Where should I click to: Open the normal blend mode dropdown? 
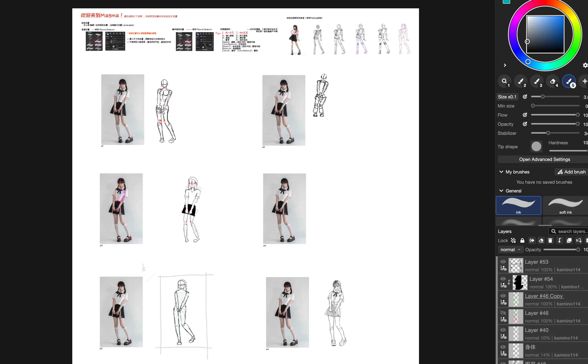pyautogui.click(x=510, y=250)
